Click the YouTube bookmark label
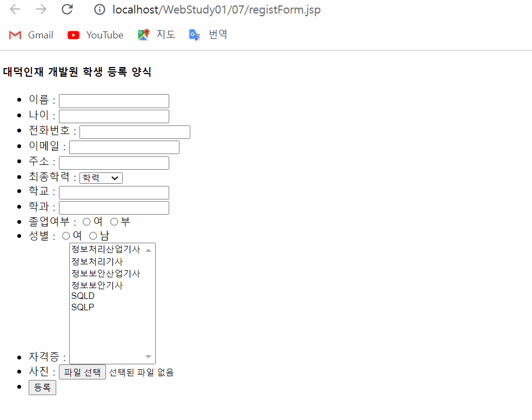Image resolution: width=532 pixels, height=420 pixels. pos(105,35)
